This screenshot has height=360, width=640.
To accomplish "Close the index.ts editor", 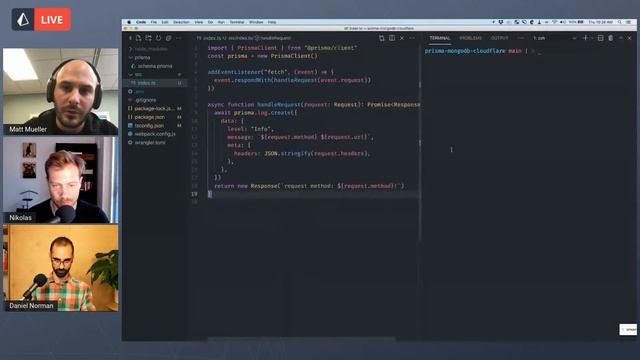I will pos(402,38).
